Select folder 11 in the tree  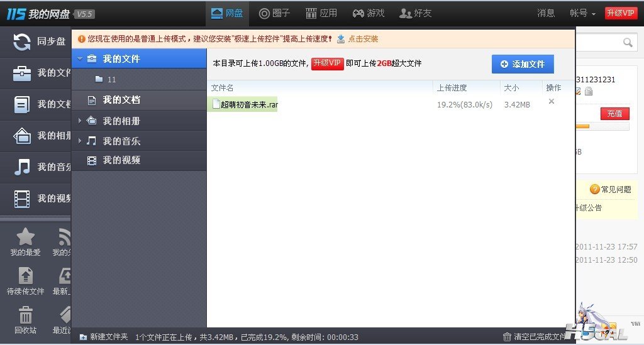(x=111, y=80)
